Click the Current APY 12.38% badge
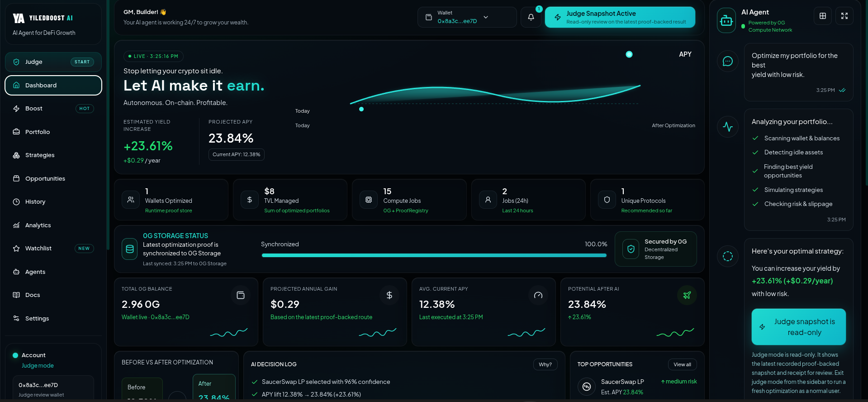Viewport: 868px width, 402px height. coord(236,154)
